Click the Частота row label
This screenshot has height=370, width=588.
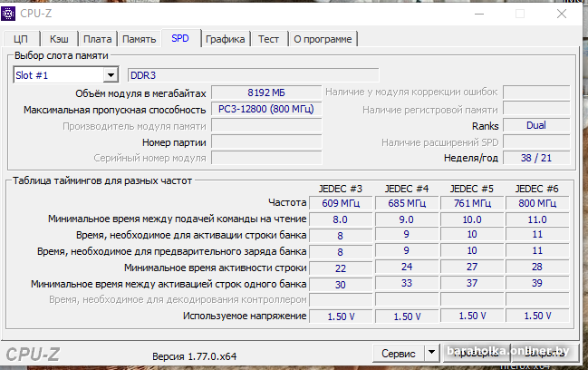click(287, 202)
